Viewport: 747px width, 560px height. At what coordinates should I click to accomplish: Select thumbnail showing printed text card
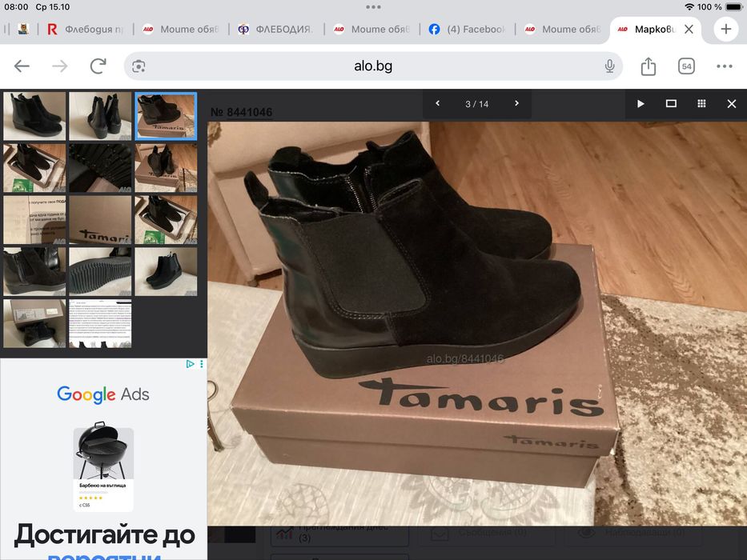pos(34,220)
